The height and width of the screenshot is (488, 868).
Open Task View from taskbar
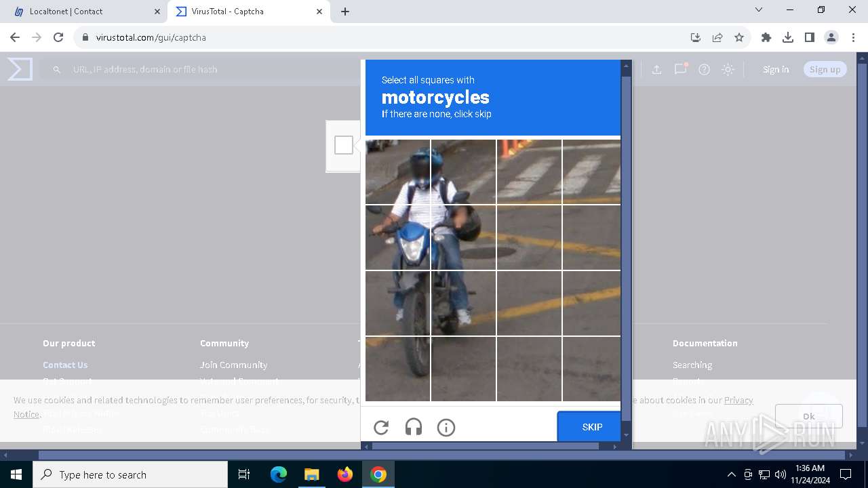(x=244, y=474)
